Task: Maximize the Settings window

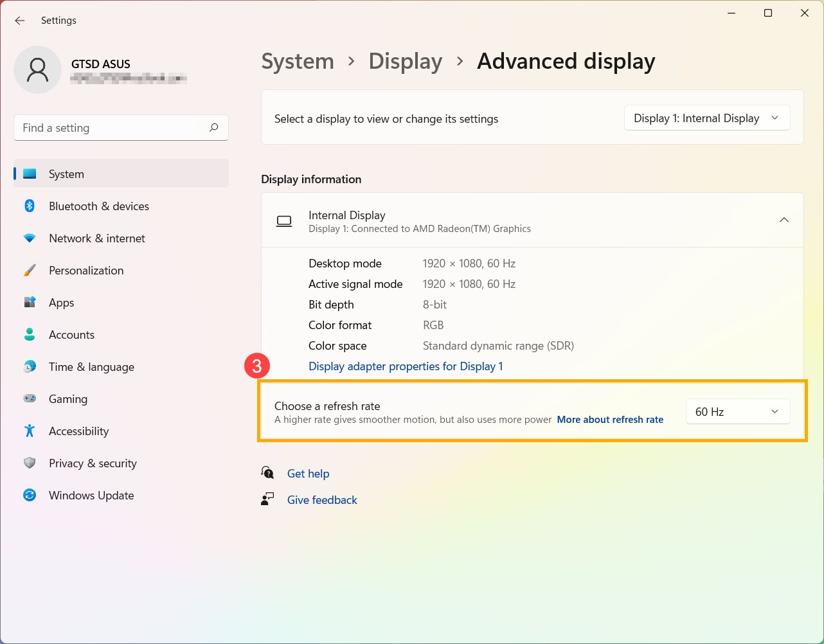Action: 767,13
